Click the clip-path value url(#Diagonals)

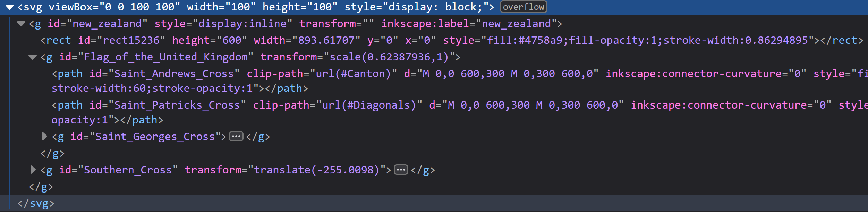coord(369,105)
